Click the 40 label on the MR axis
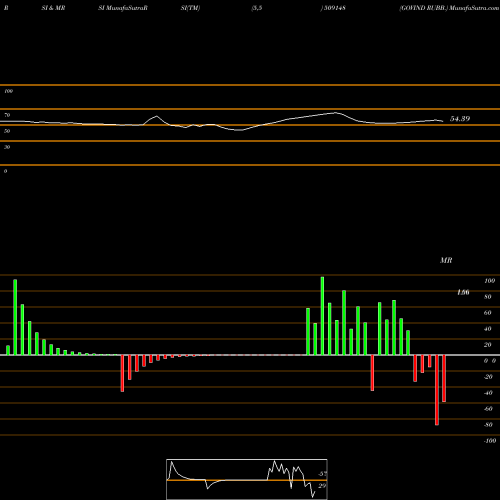This screenshot has height=500, width=500. click(488, 329)
